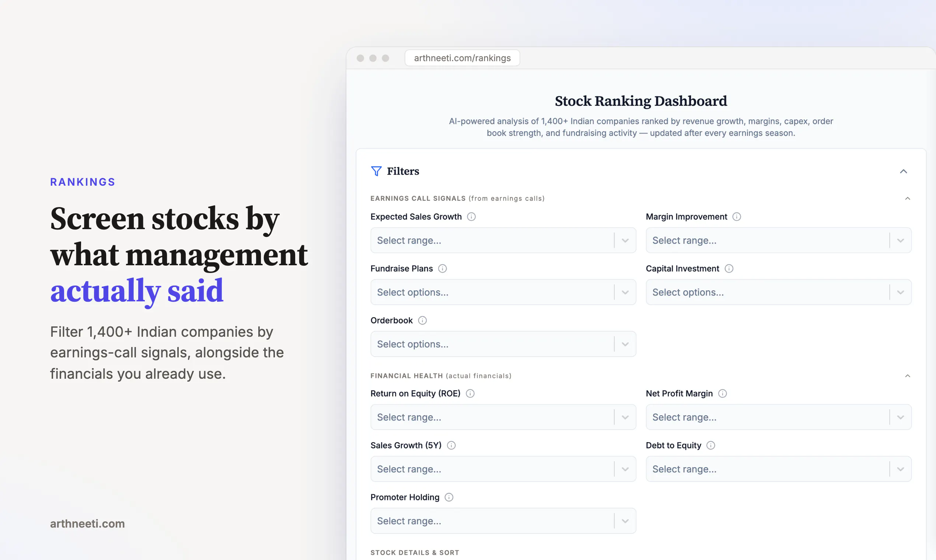Collapse the Earnings Call Signals section
936x560 pixels.
(x=907, y=199)
